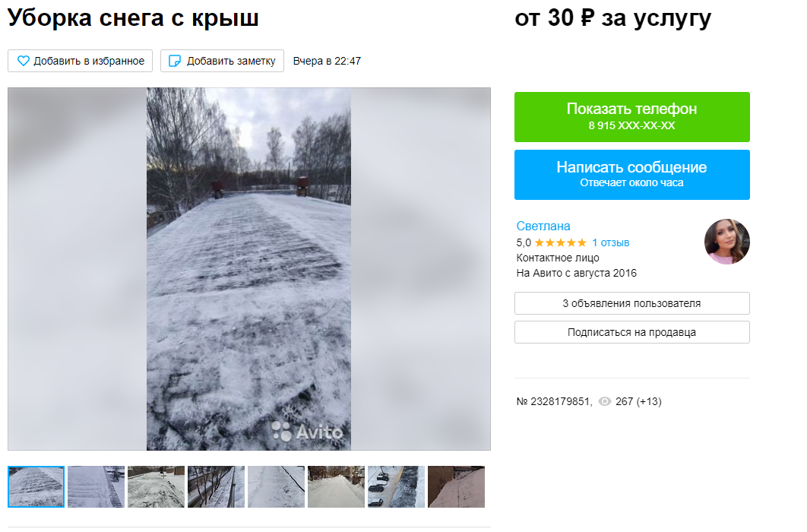Open the main snowy roof photo

pyautogui.click(x=248, y=269)
